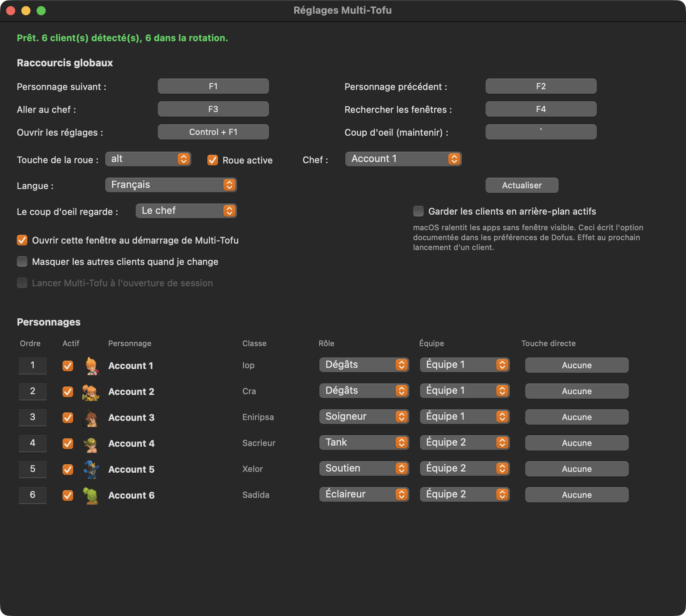686x616 pixels.
Task: Open the Soutien role dropdown for Account 5
Action: [364, 468]
